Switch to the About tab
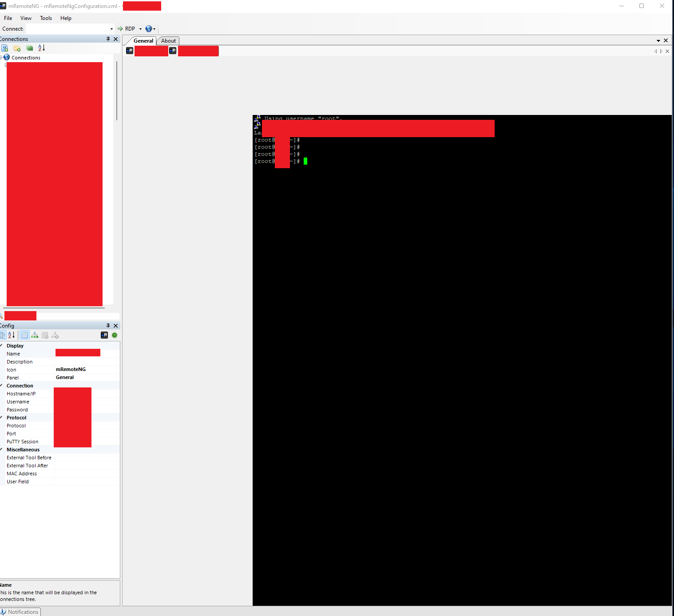The image size is (674, 616). [x=168, y=40]
